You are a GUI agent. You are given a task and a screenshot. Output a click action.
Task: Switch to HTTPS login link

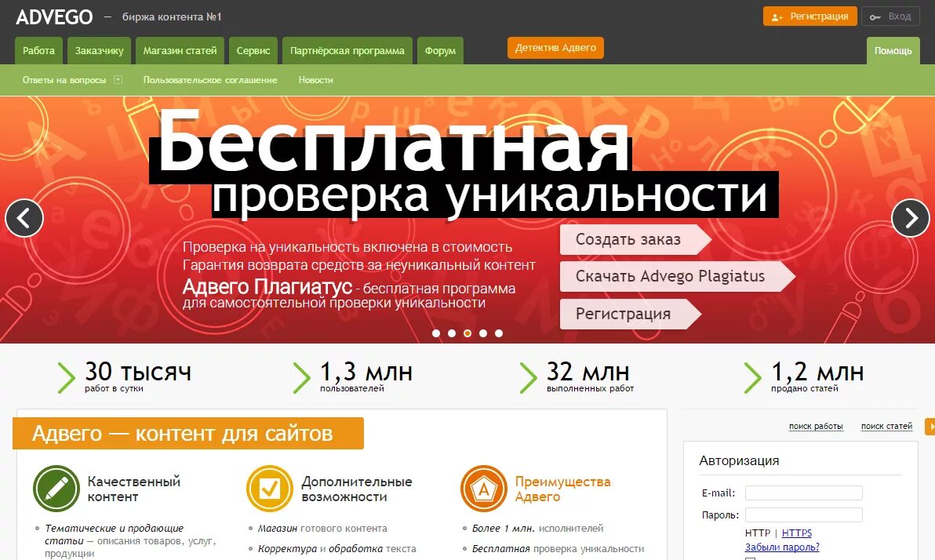(797, 533)
